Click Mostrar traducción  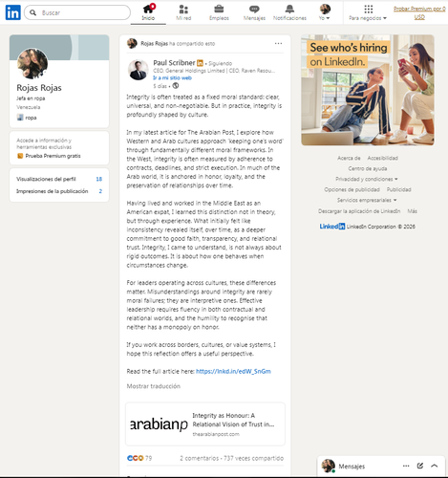[154, 386]
